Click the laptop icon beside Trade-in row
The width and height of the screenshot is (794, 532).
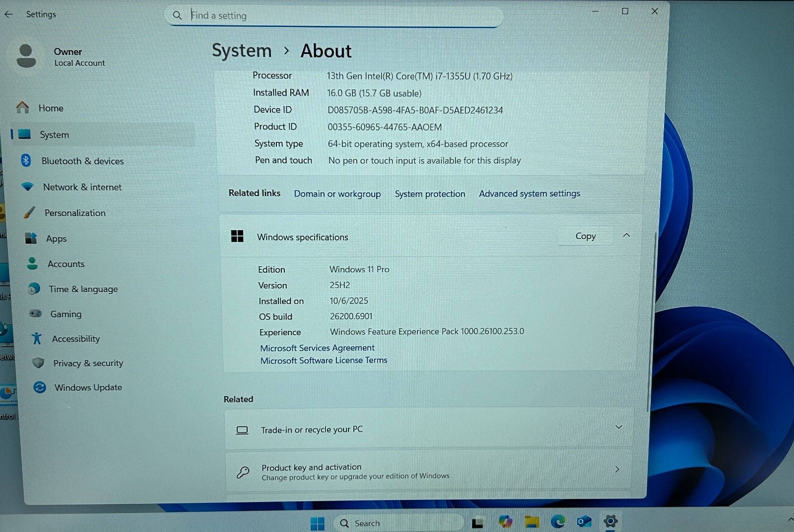tap(242, 430)
